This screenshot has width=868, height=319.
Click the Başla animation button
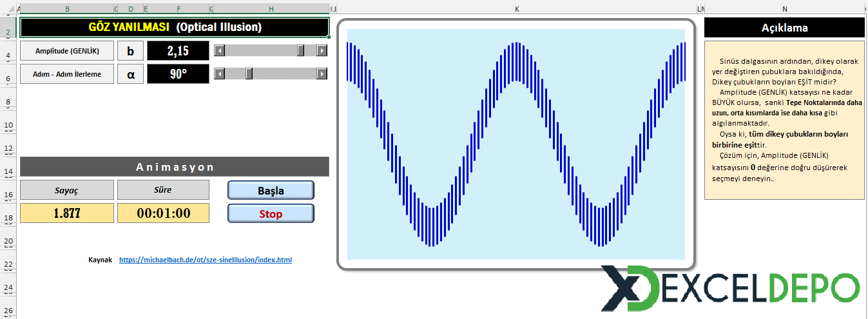click(271, 190)
